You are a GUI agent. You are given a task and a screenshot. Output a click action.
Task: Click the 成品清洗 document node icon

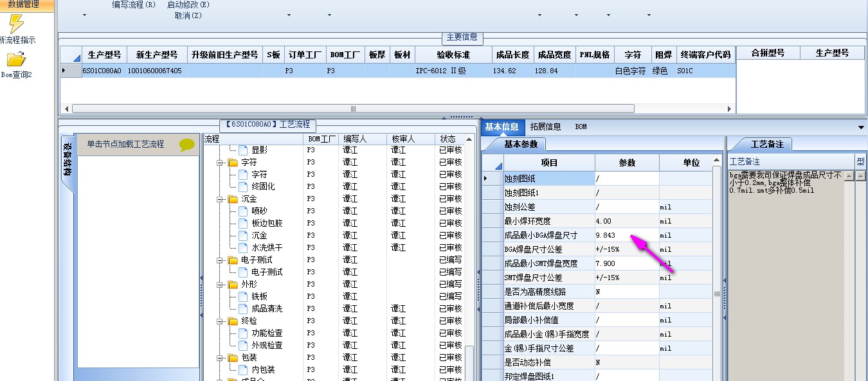click(243, 308)
